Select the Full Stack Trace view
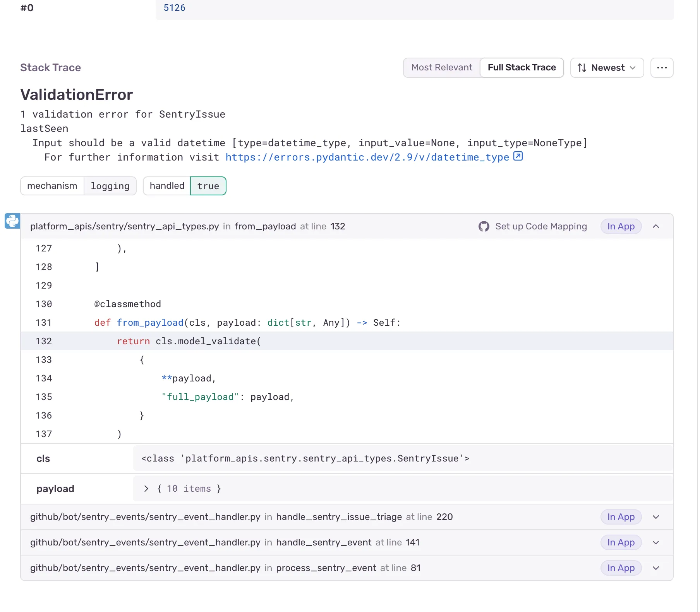This screenshot has width=700, height=612. (x=522, y=67)
